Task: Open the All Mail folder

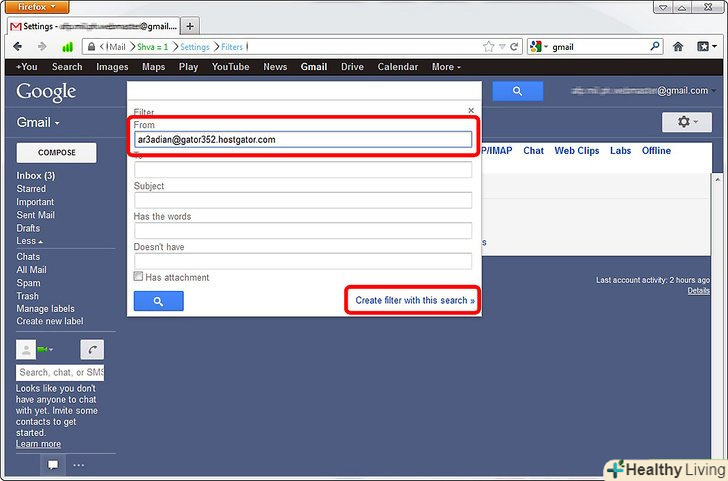Action: (x=31, y=270)
